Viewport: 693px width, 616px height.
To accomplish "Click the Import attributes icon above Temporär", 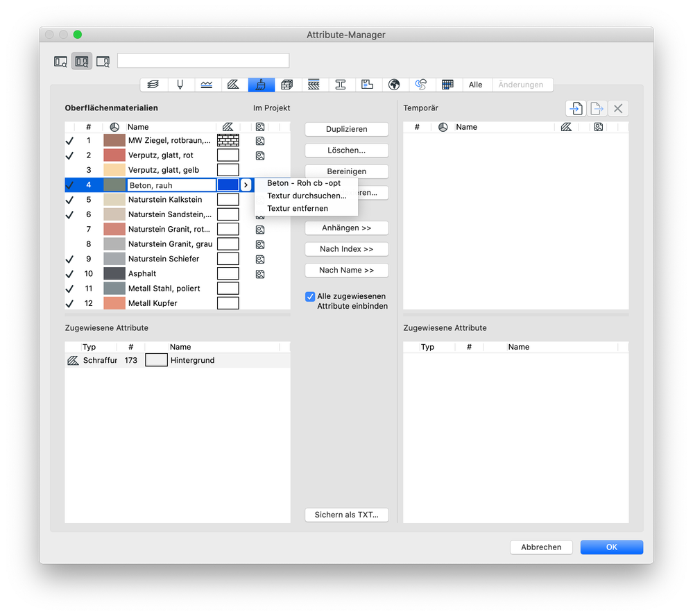I will pyautogui.click(x=576, y=108).
